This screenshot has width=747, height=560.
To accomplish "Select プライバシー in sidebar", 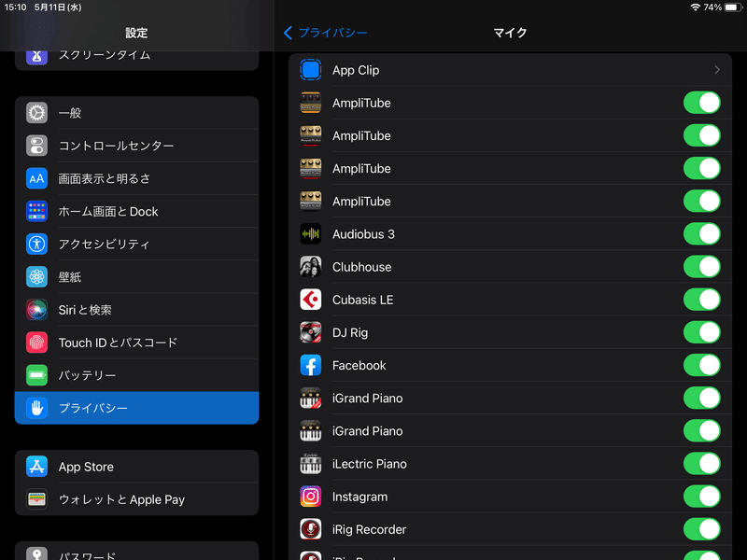I will click(x=136, y=408).
